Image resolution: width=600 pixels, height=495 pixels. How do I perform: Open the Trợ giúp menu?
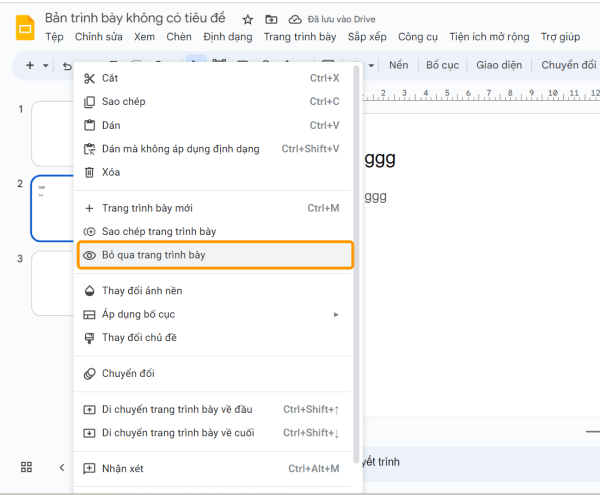(560, 37)
